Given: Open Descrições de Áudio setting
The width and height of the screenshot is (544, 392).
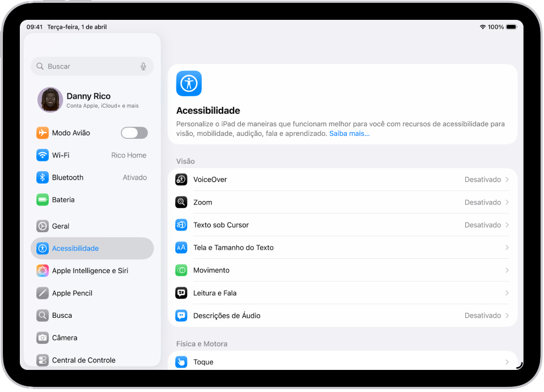Looking at the screenshot, I should pyautogui.click(x=342, y=316).
